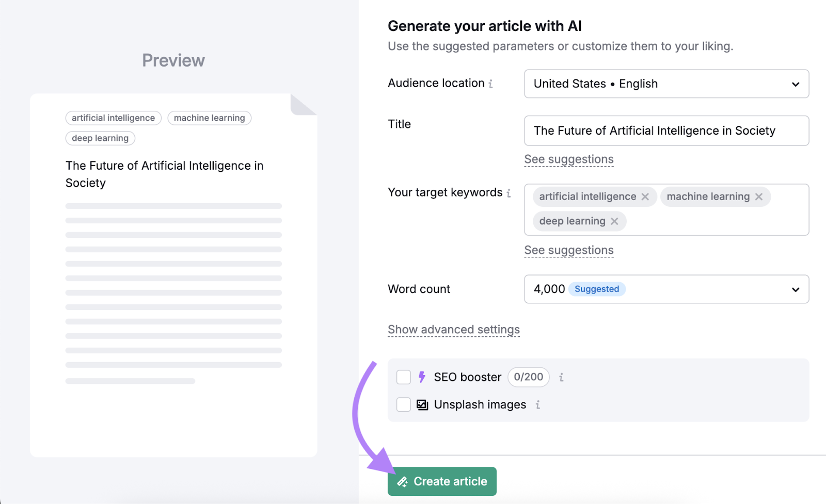Remove the "machine learning" keyword tag
Screen dimensions: 826x504
[x=758, y=197]
